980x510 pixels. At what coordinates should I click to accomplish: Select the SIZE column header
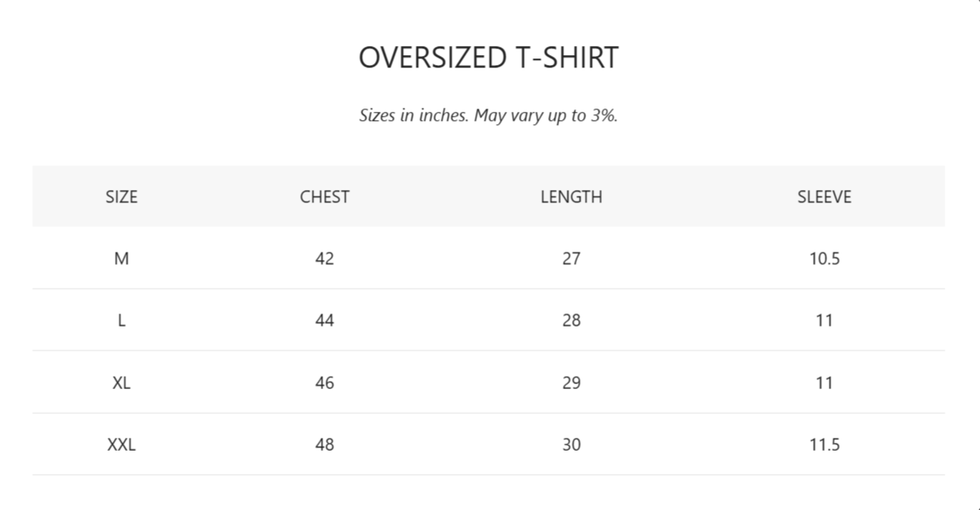121,197
